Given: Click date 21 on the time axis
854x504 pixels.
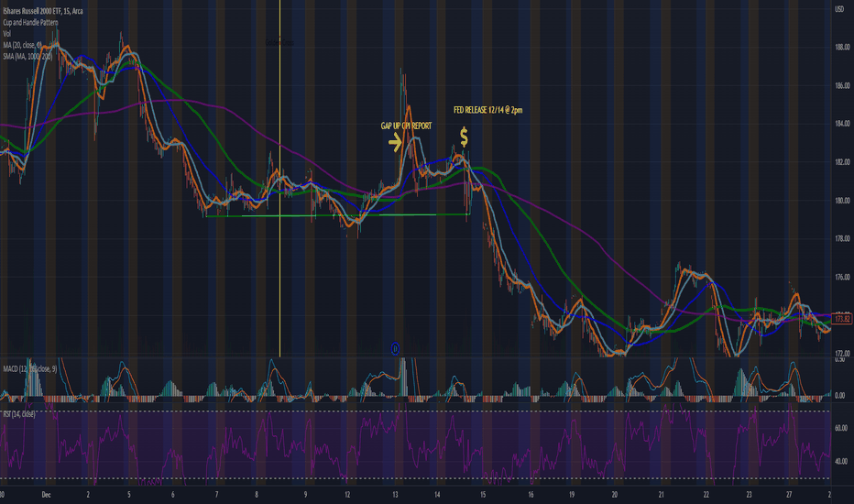Looking at the screenshot, I should (x=661, y=495).
